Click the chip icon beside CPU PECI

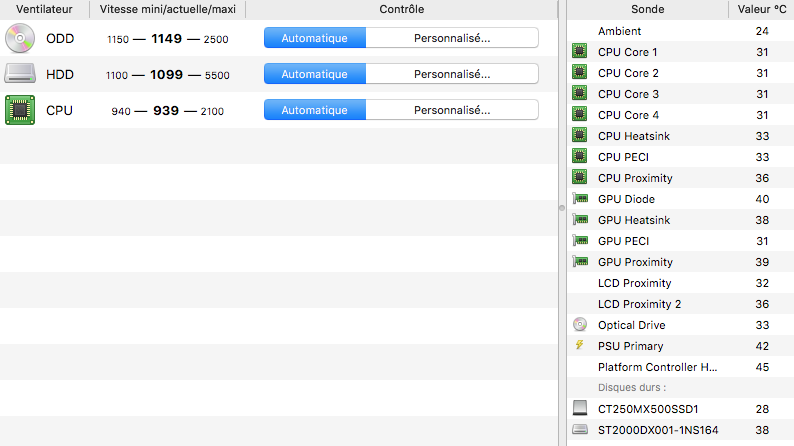click(x=580, y=156)
